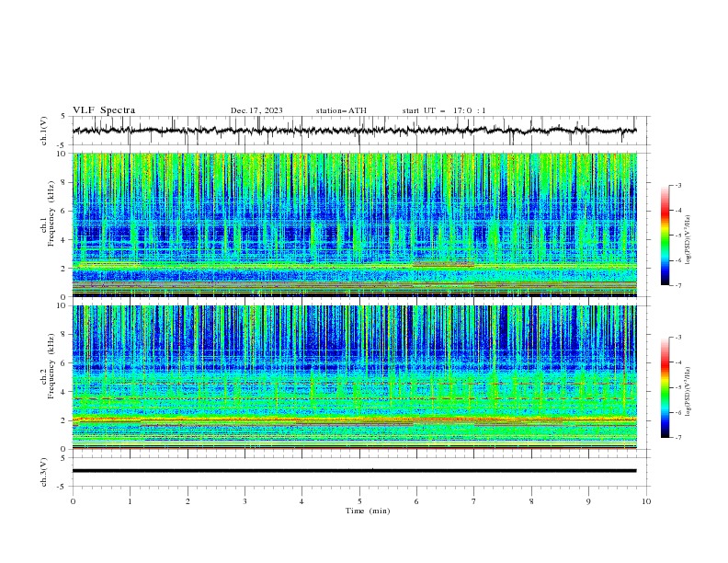This screenshot has width=728, height=563.
Task: Click the "6" kHz tick of ch.1 spectrogram
Action: pos(65,211)
